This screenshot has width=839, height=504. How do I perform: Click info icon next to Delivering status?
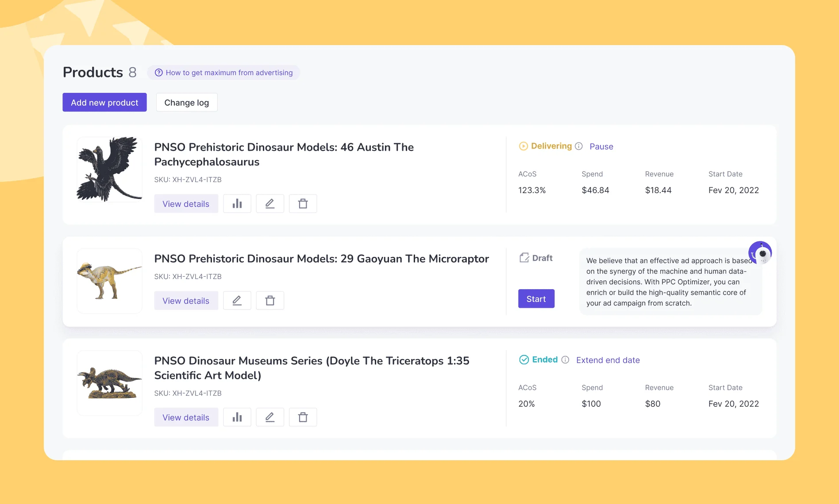click(579, 146)
